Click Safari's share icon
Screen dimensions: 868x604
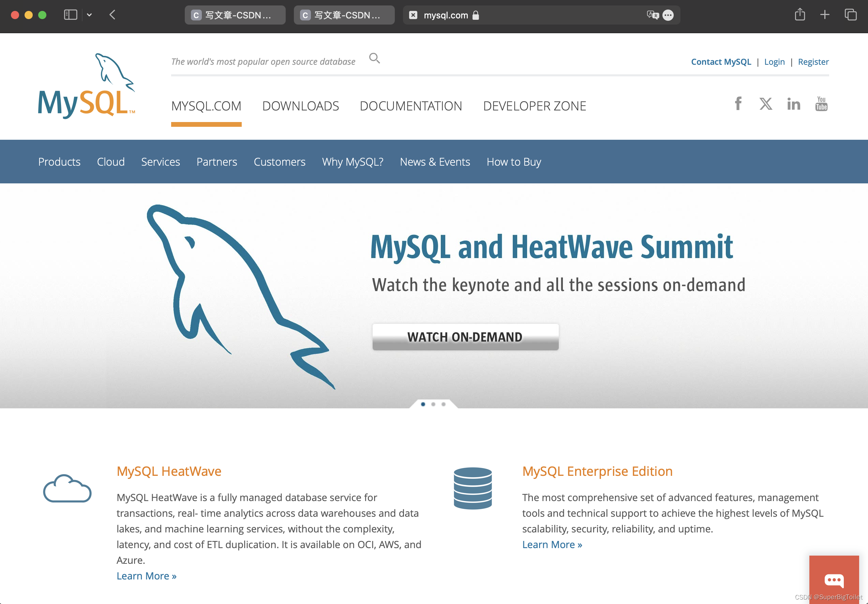click(800, 15)
